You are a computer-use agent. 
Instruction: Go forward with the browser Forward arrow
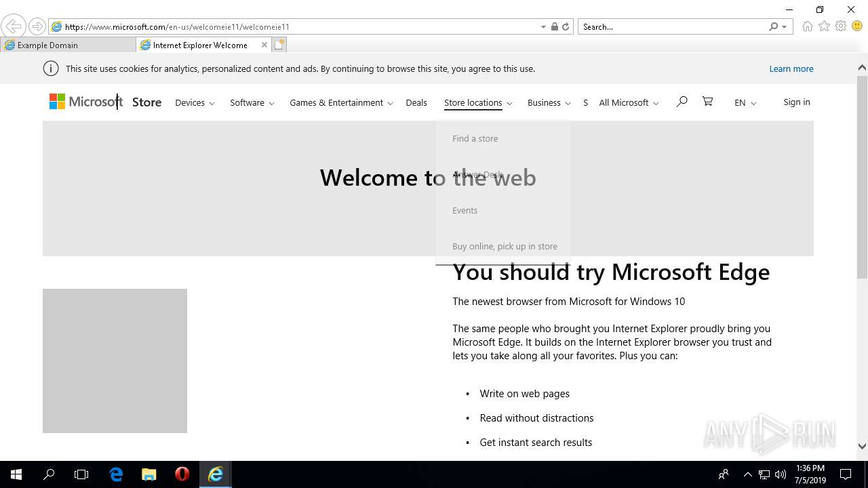point(37,26)
